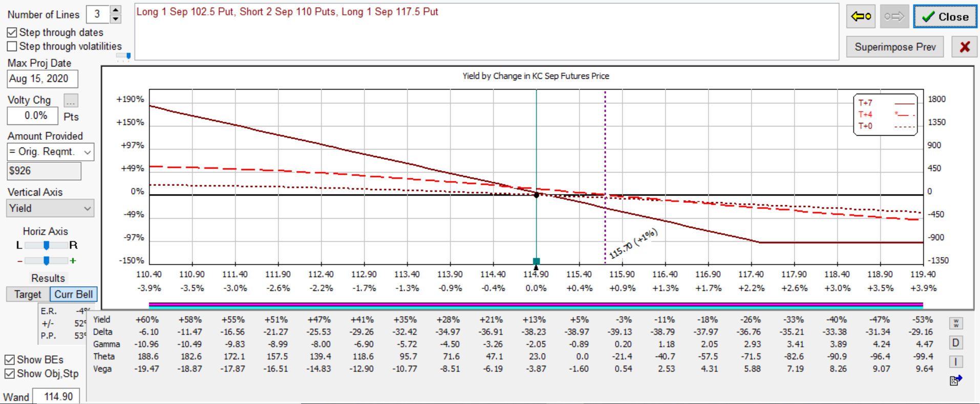This screenshot has height=404, width=980.
Task: Click the magenta-cyan bar under the chart
Action: 536,306
